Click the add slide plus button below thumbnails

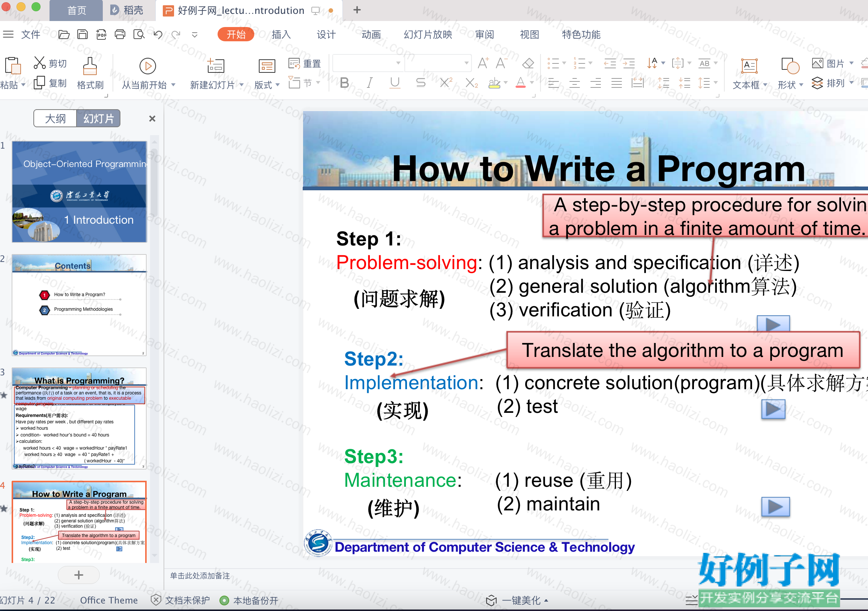tap(79, 575)
